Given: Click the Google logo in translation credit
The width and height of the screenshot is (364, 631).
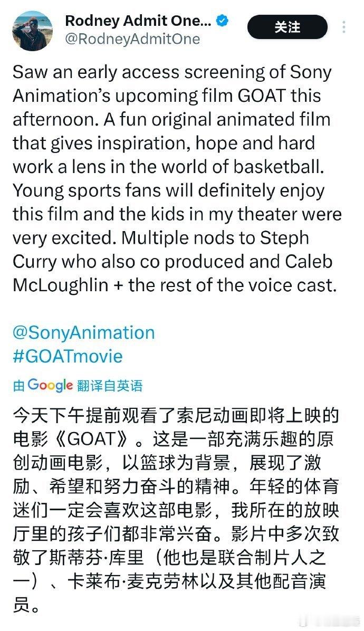Looking at the screenshot, I should (50, 385).
